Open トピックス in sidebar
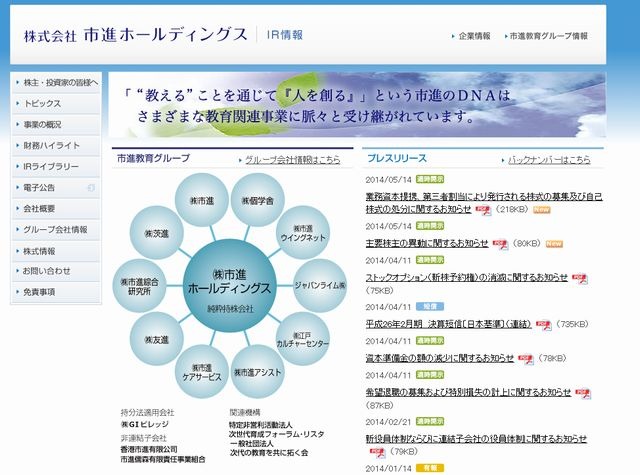This screenshot has width=640, height=475. coord(56,104)
